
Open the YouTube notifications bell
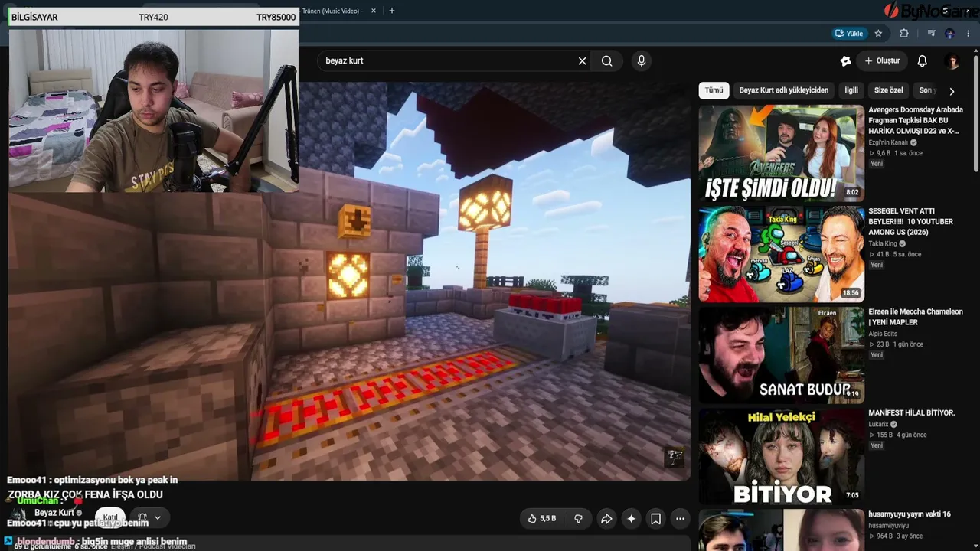[x=923, y=60]
